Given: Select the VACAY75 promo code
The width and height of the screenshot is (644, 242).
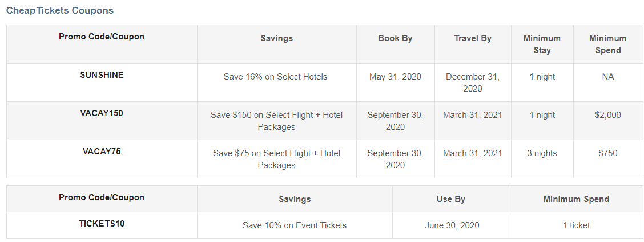Looking at the screenshot, I should [x=102, y=152].
